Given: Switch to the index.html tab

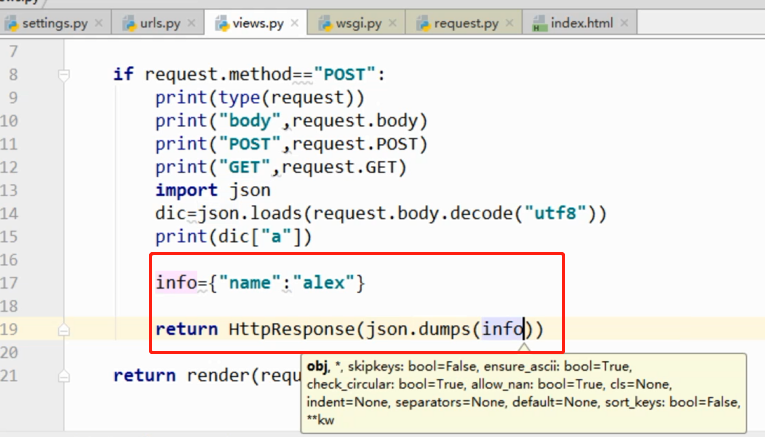Looking at the screenshot, I should [x=582, y=23].
